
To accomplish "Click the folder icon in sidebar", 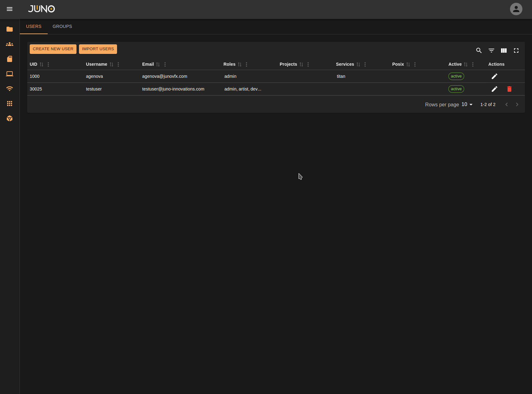I will tap(10, 29).
